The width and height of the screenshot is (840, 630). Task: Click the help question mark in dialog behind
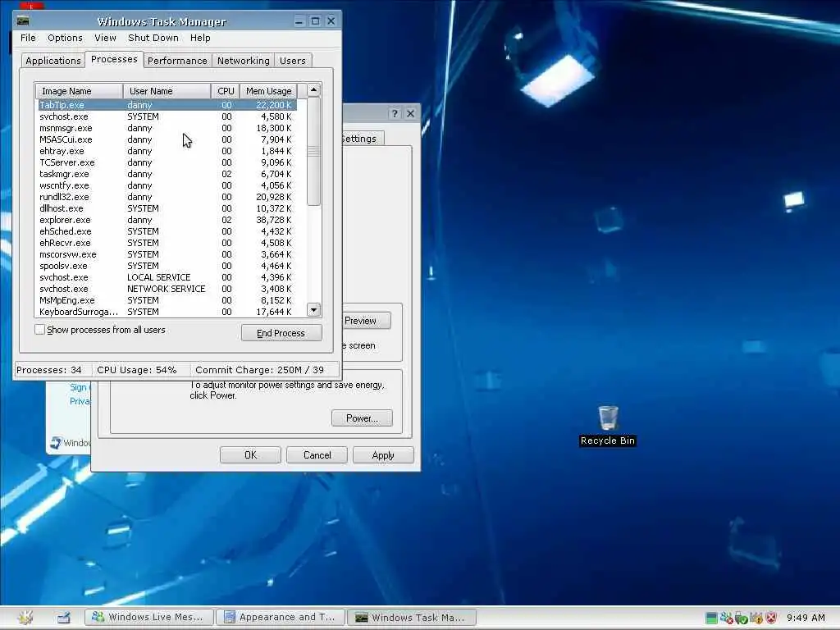click(x=395, y=113)
